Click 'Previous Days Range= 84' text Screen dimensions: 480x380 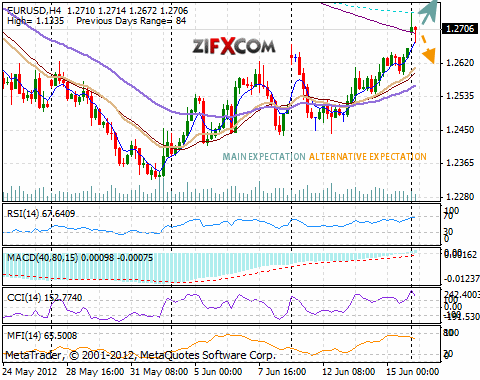click(131, 21)
